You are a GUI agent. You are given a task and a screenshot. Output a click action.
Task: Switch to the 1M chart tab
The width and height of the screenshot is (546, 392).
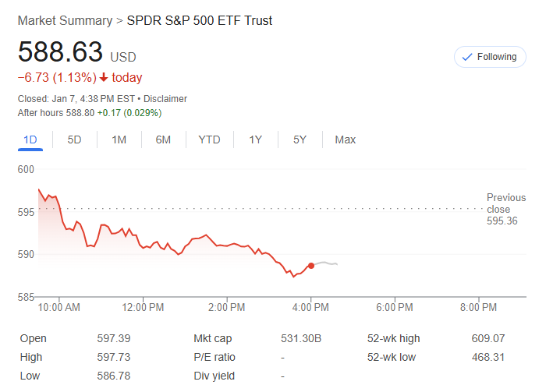click(119, 139)
